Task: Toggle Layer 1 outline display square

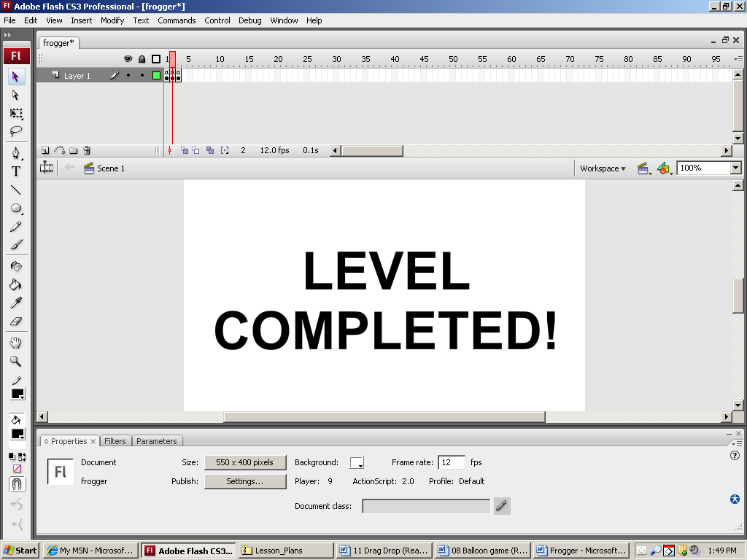Action: [156, 75]
